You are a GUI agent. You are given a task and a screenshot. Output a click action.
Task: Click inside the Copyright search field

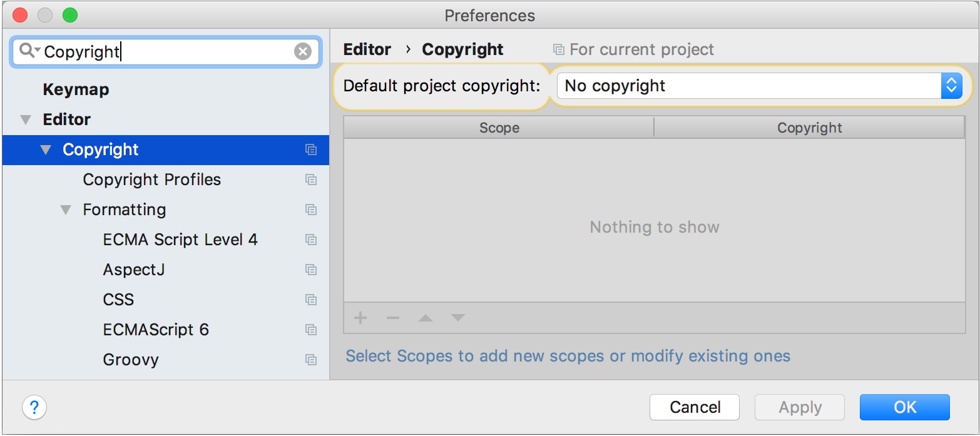pyautogui.click(x=165, y=51)
